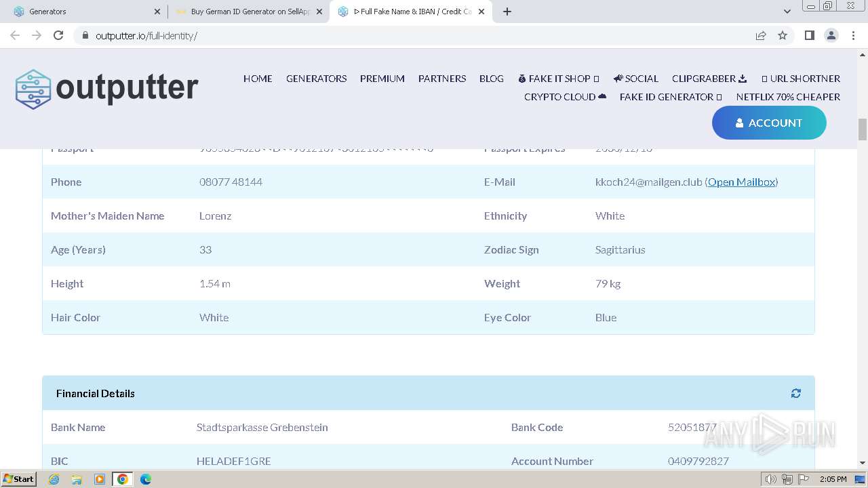Share this page icon in address bar
The image size is (868, 488).
coord(761,35)
